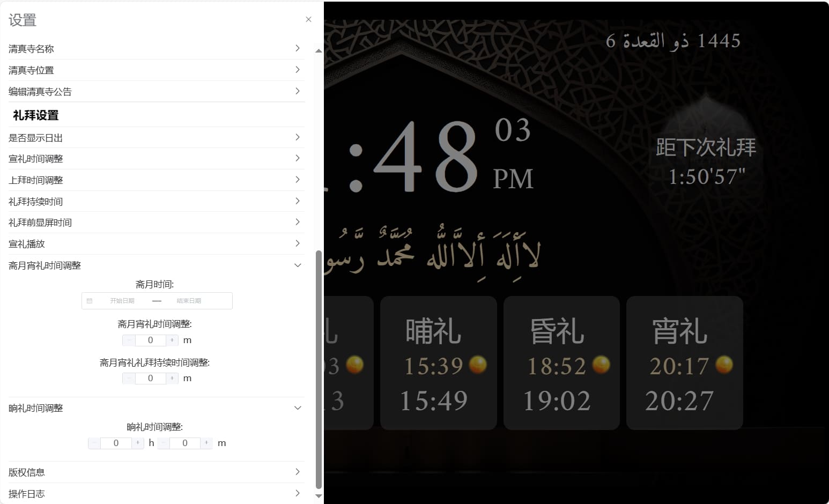This screenshot has height=504, width=829.
Task: Click the sun icon beside 昏礼 18:52
Action: click(x=601, y=365)
